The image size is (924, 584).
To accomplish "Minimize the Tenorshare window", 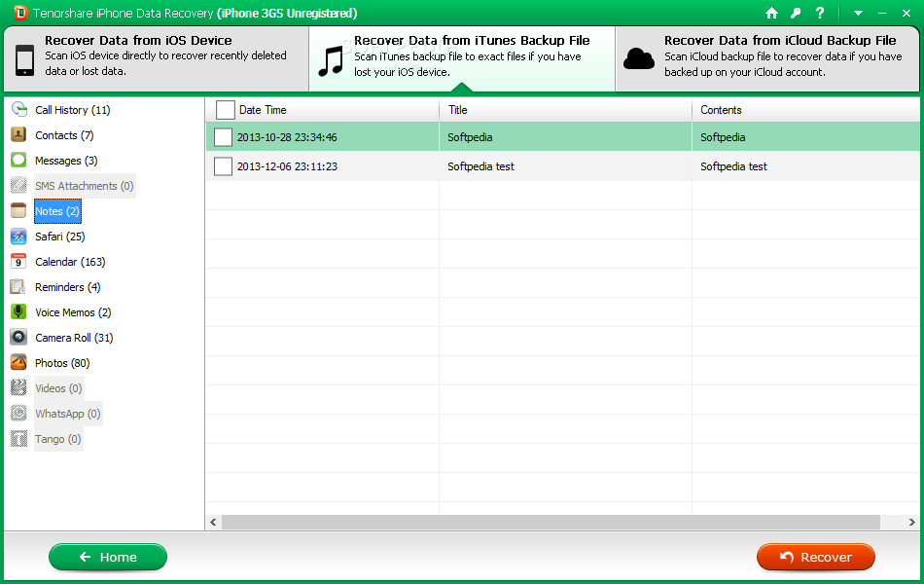I will 882,13.
